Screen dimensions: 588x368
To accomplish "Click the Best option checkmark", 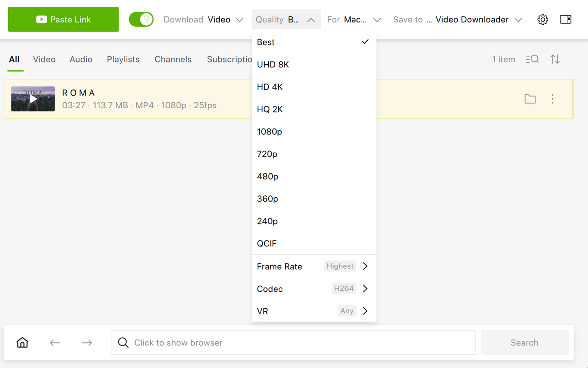I will pyautogui.click(x=365, y=42).
